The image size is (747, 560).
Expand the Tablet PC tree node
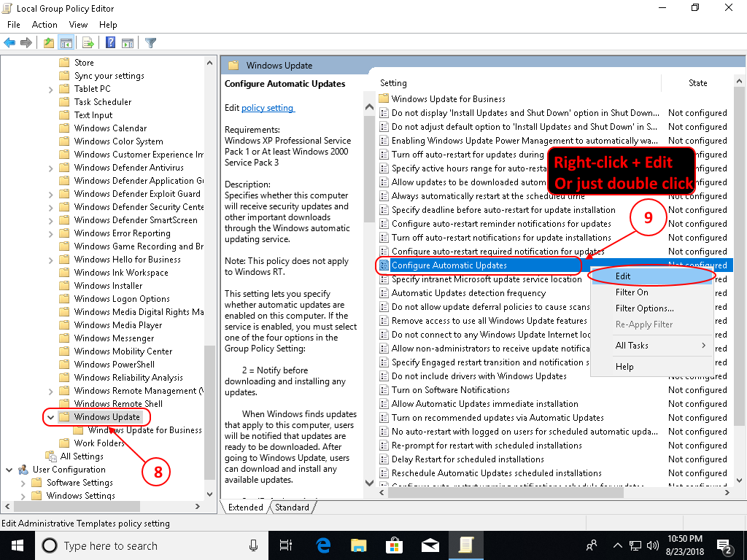tap(50, 89)
